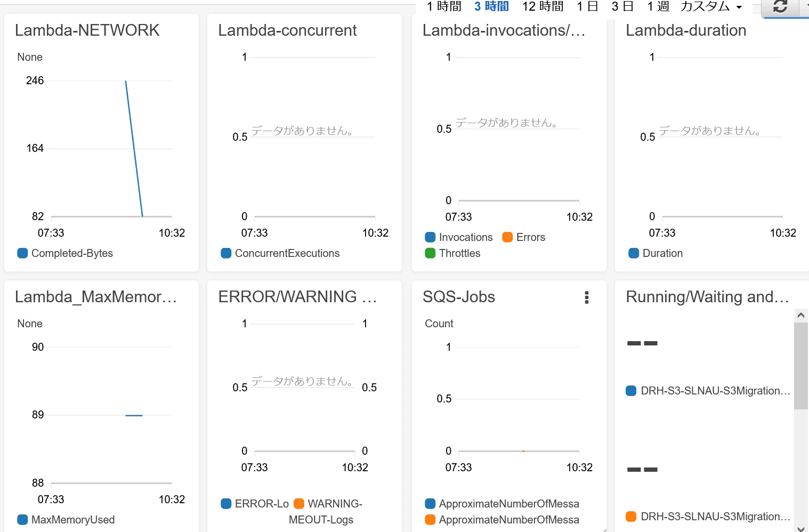This screenshot has height=532, width=809.
Task: Click MaxMemoryUsed legend label
Action: pyautogui.click(x=73, y=520)
